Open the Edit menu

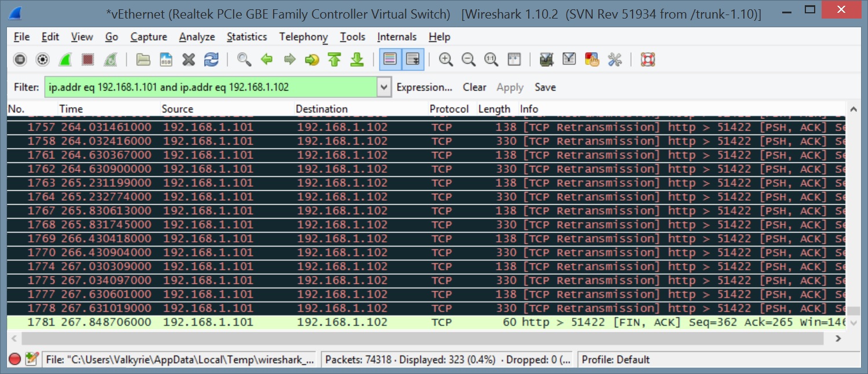[x=50, y=37]
